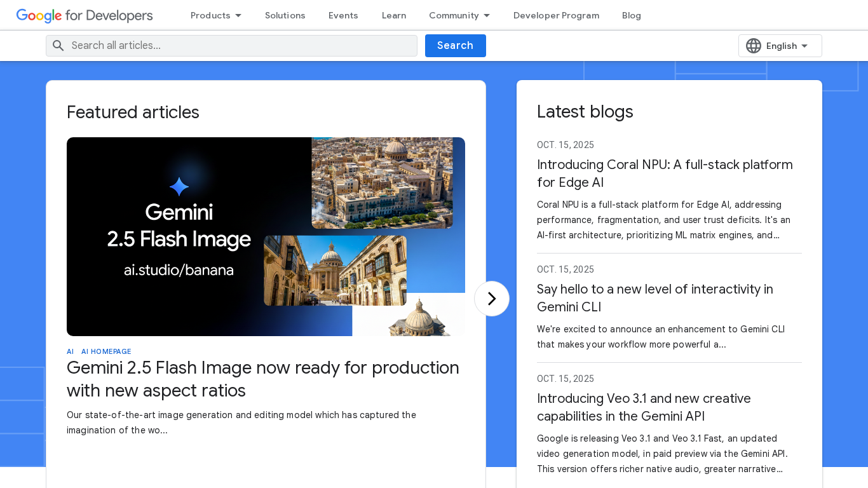The image size is (868, 488).
Task: Open the Blog nav link
Action: [631, 15]
